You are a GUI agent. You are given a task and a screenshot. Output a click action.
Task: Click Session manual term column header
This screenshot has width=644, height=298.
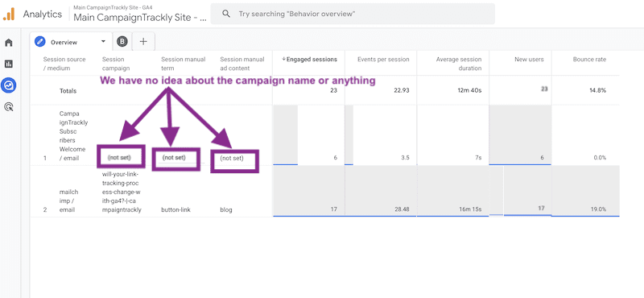184,64
